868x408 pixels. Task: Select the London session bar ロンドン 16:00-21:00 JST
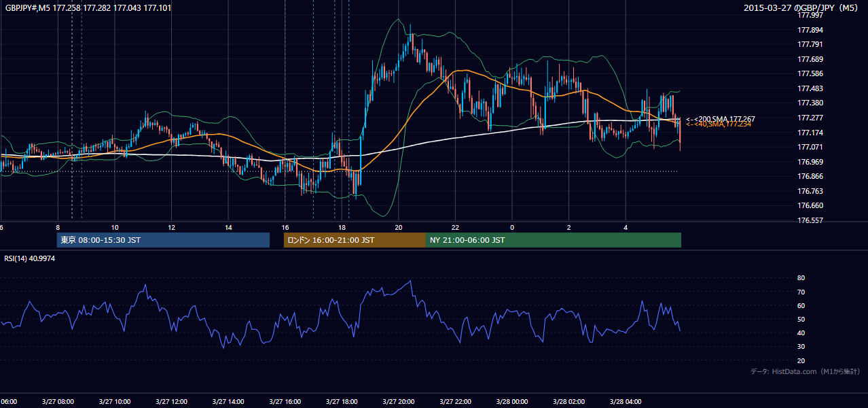(355, 240)
